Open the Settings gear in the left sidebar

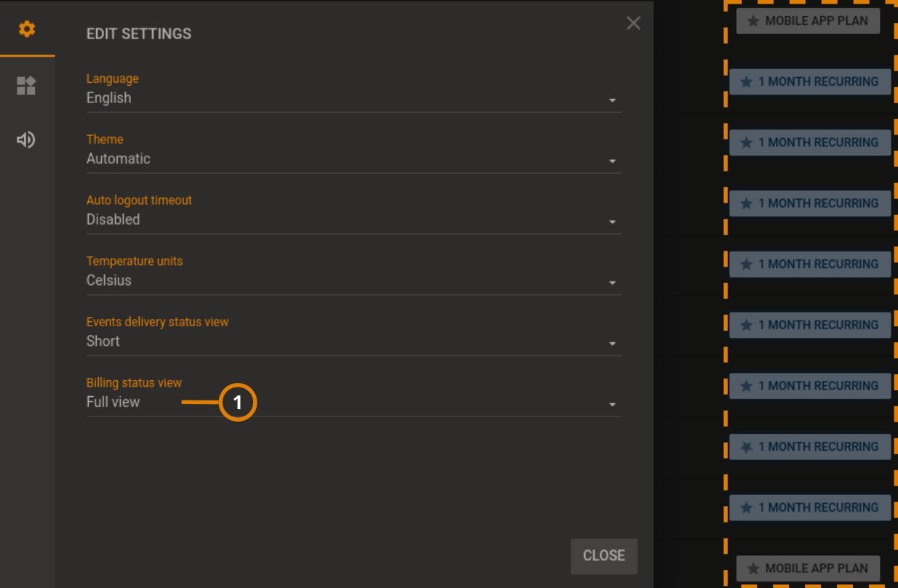[27, 29]
